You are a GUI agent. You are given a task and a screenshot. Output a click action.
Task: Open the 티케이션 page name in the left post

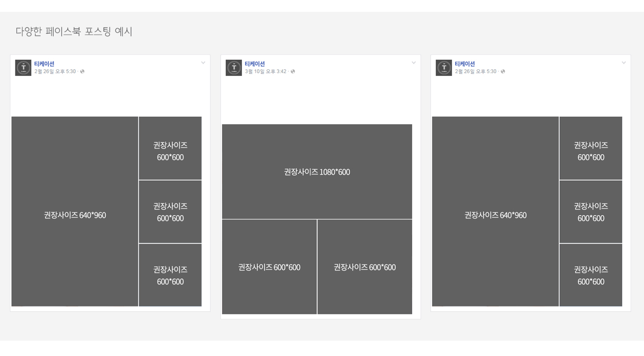[44, 64]
